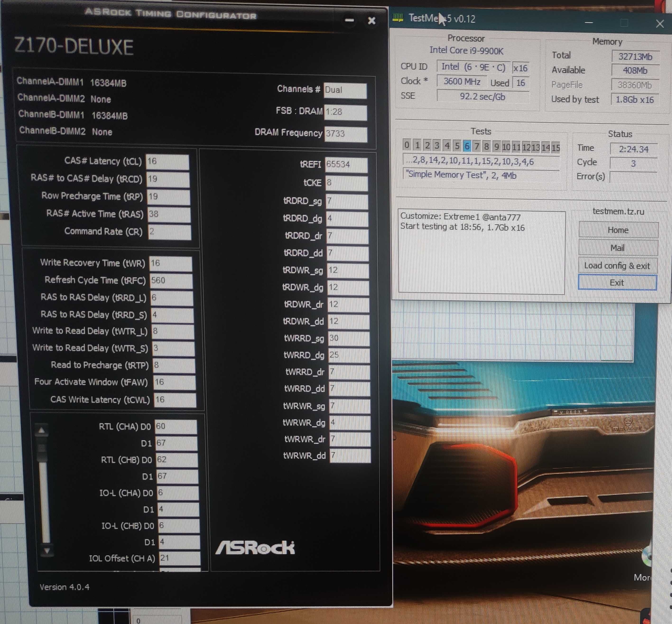The height and width of the screenshot is (624, 672).
Task: Click the Used by test 1.8Gb x16 value
Action: pyautogui.click(x=635, y=100)
